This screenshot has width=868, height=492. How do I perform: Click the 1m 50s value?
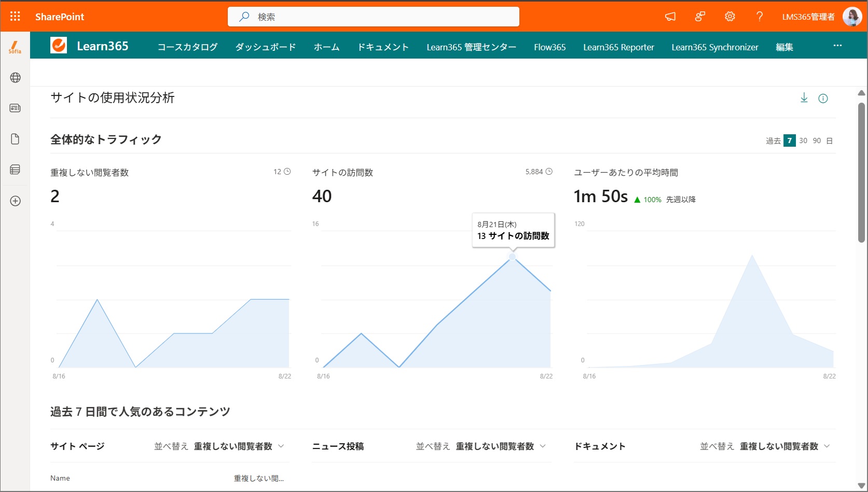click(x=601, y=196)
